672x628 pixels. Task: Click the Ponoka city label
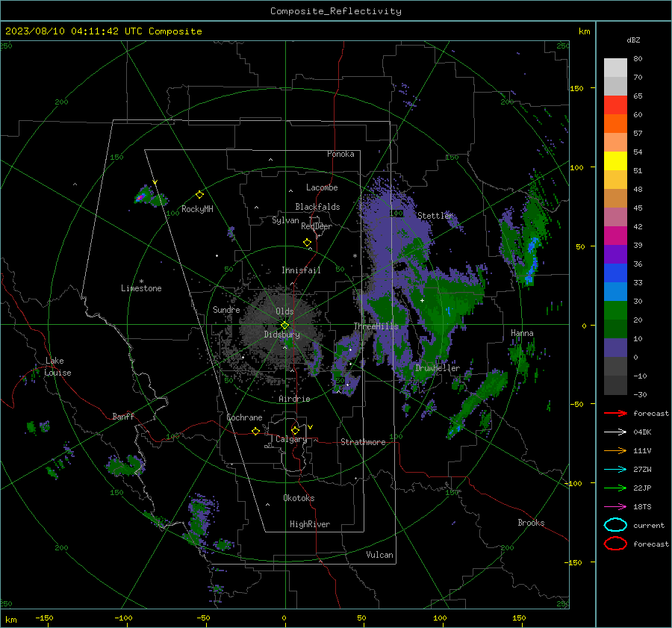point(340,154)
